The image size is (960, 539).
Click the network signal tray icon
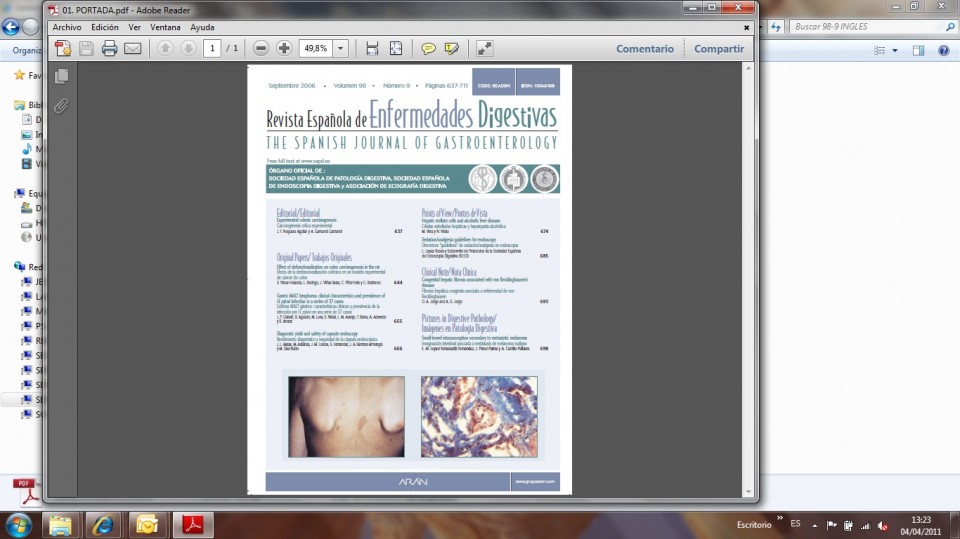(x=865, y=526)
